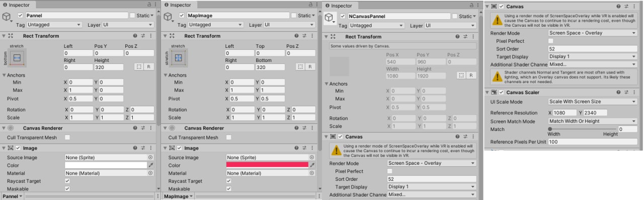Disable Maskable on Pannel's Image
This screenshot has width=644, height=200.
coord(67,189)
